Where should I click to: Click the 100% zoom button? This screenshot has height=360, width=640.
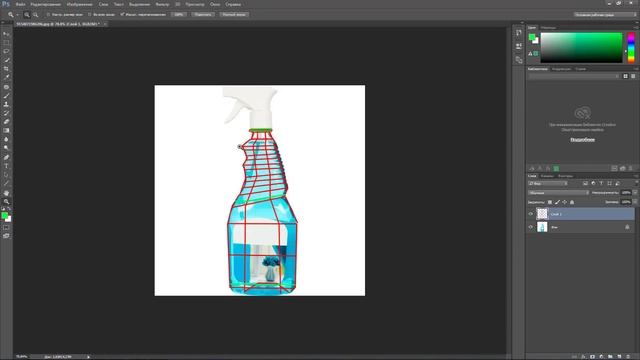coord(178,15)
